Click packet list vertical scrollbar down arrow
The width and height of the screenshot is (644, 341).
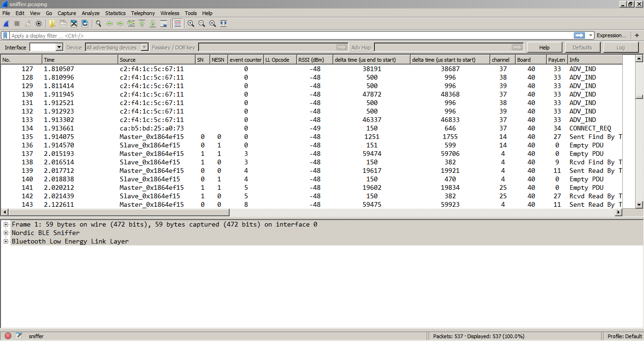(639, 204)
